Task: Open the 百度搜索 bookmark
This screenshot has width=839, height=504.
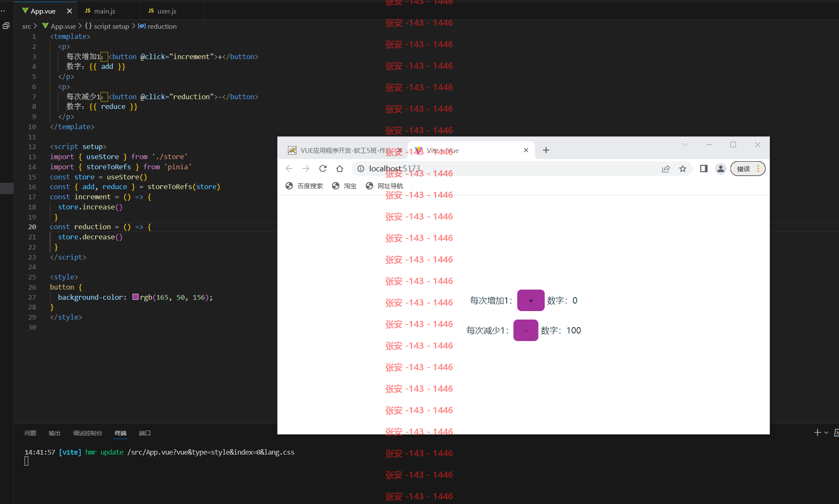Action: point(304,186)
